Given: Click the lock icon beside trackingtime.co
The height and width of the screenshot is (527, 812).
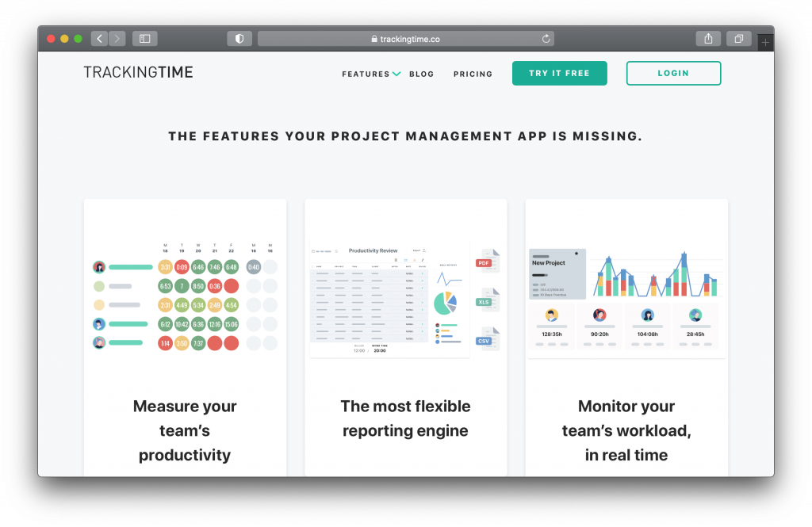Looking at the screenshot, I should click(x=374, y=39).
